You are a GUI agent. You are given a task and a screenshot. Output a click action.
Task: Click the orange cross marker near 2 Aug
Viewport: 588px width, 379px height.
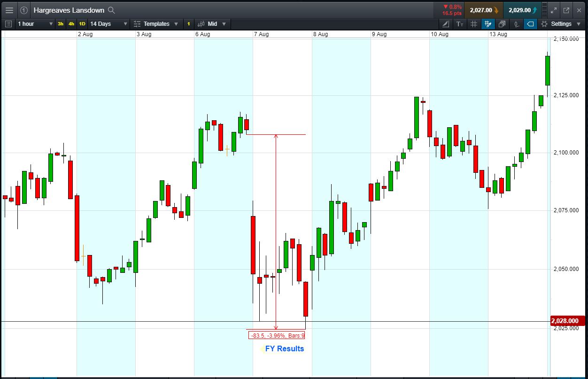tap(84, 256)
